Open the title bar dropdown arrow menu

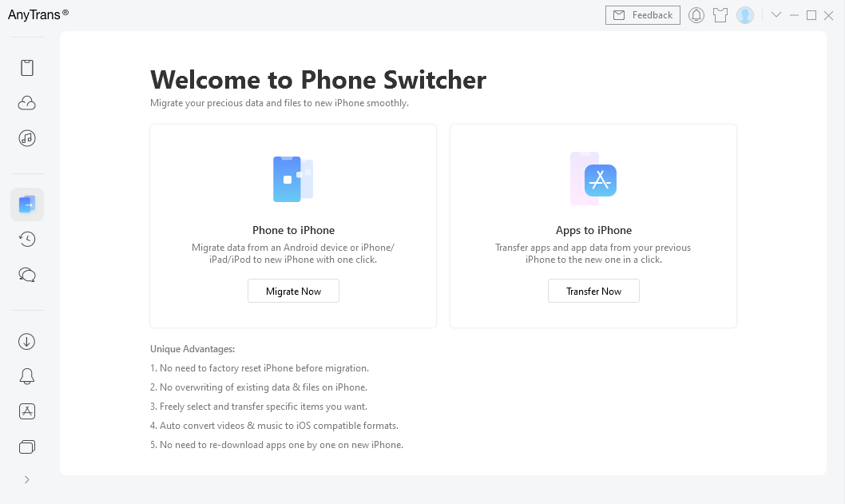click(776, 15)
